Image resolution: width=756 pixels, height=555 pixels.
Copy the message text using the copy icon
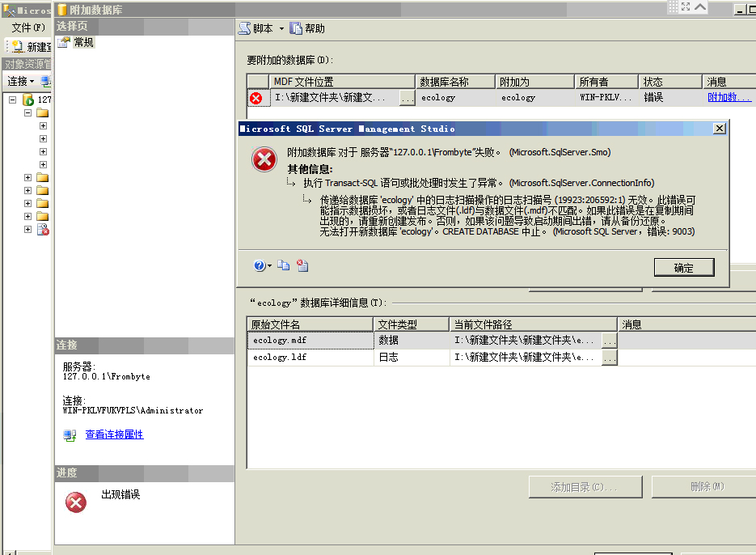click(284, 265)
